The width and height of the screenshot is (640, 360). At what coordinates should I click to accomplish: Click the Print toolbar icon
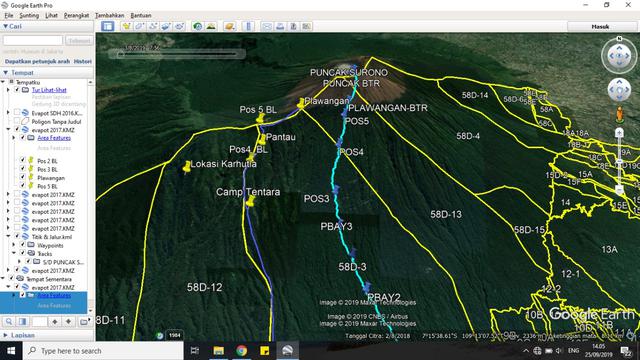tap(280, 26)
